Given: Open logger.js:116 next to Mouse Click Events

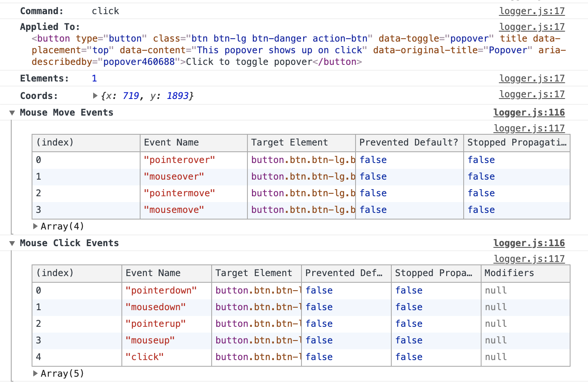Looking at the screenshot, I should (x=529, y=243).
